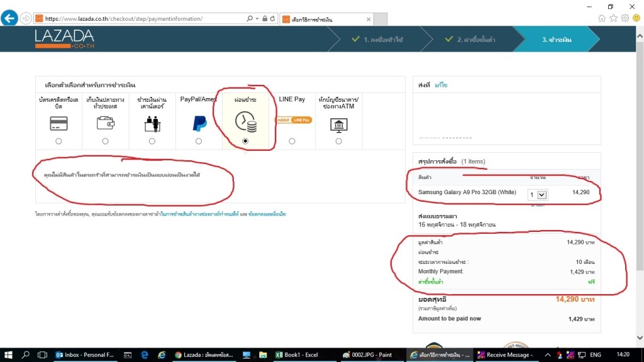Switch to Chrome Lazada taskbar window
Viewport: 644px width, 362px height.
tap(204, 354)
